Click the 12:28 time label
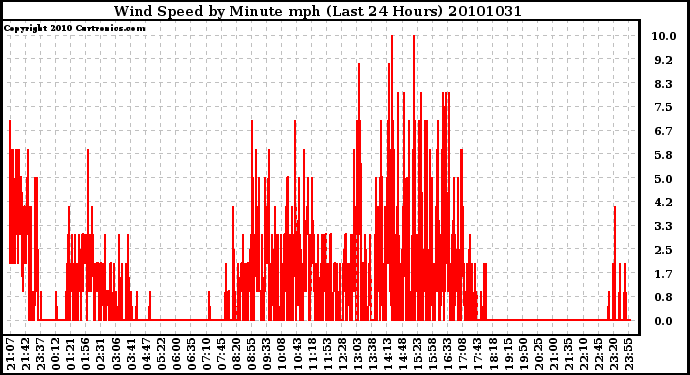The height and width of the screenshot is (375, 690). pyautogui.click(x=341, y=355)
